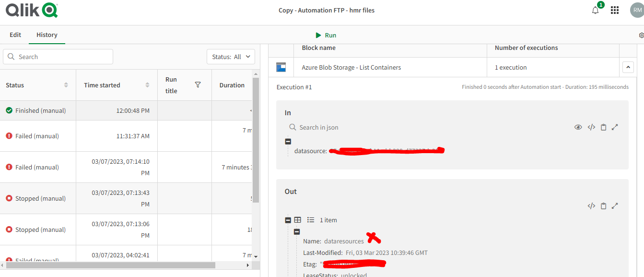Click the automation title text

[326, 10]
